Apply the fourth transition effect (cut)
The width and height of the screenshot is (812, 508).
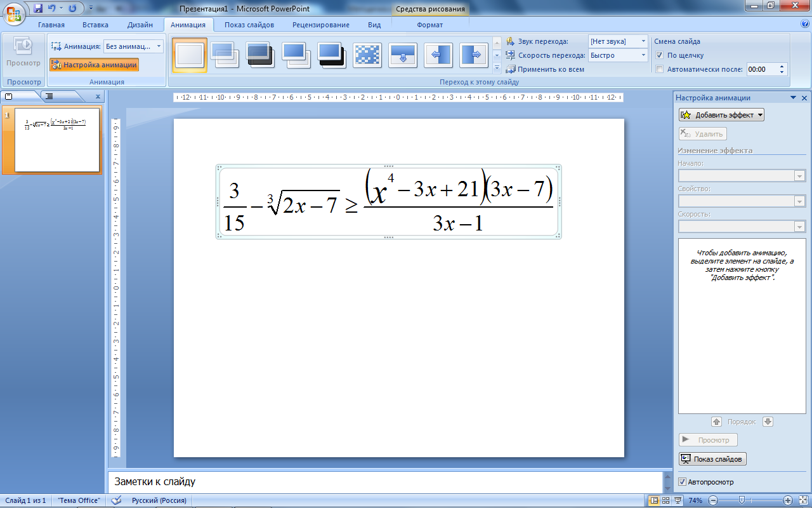coord(296,55)
